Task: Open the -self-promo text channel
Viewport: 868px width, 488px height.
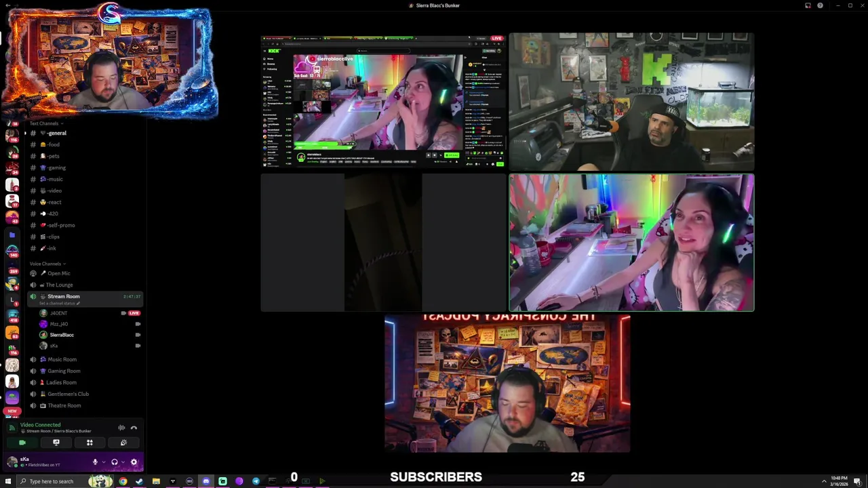Action: coord(85,225)
